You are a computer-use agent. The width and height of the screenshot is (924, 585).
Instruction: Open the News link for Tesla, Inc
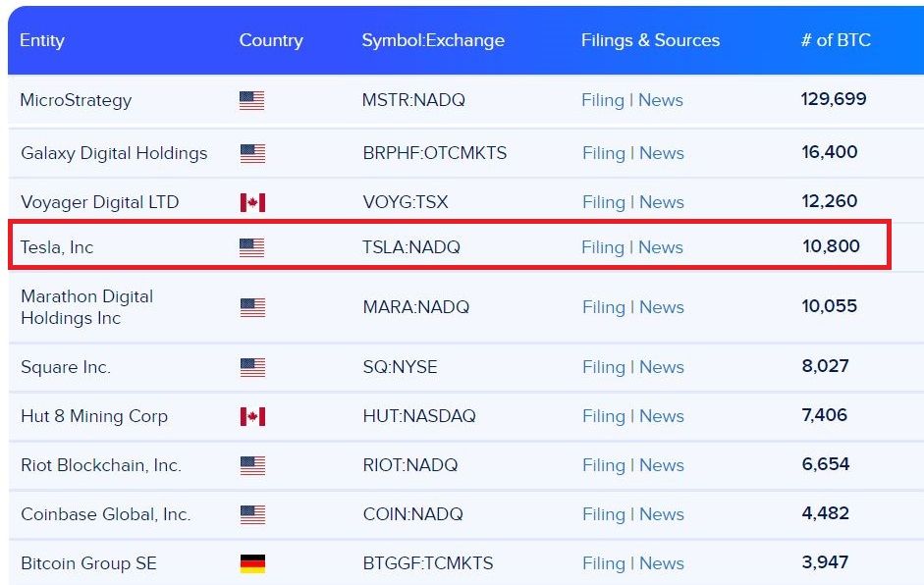point(661,247)
